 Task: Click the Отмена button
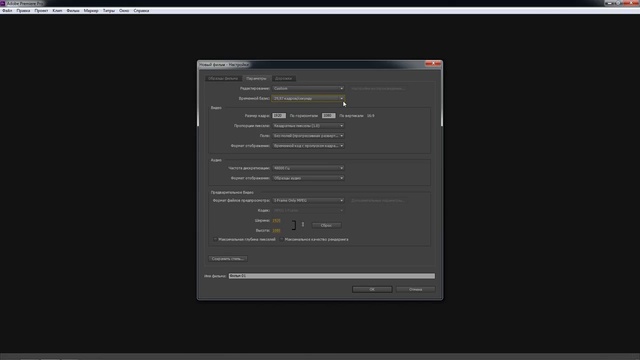(415, 289)
